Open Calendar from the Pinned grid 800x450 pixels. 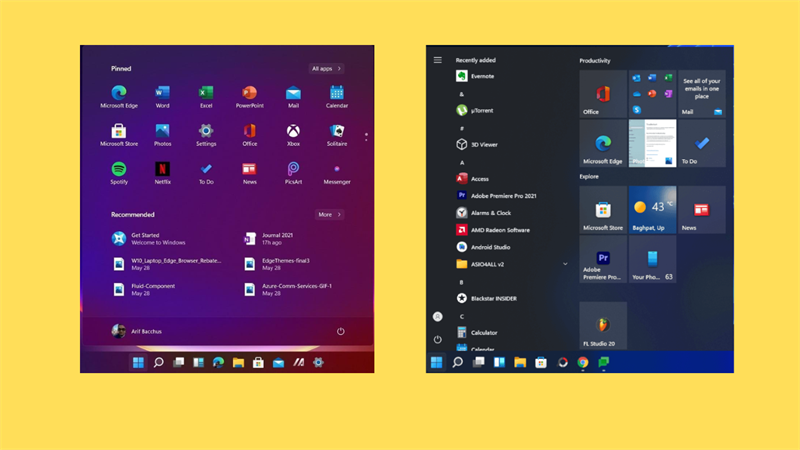tap(337, 97)
